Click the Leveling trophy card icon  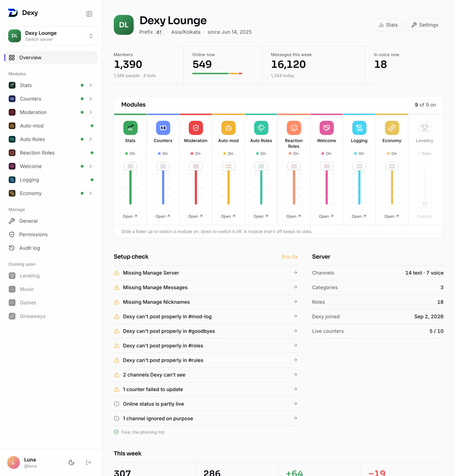[x=425, y=128]
